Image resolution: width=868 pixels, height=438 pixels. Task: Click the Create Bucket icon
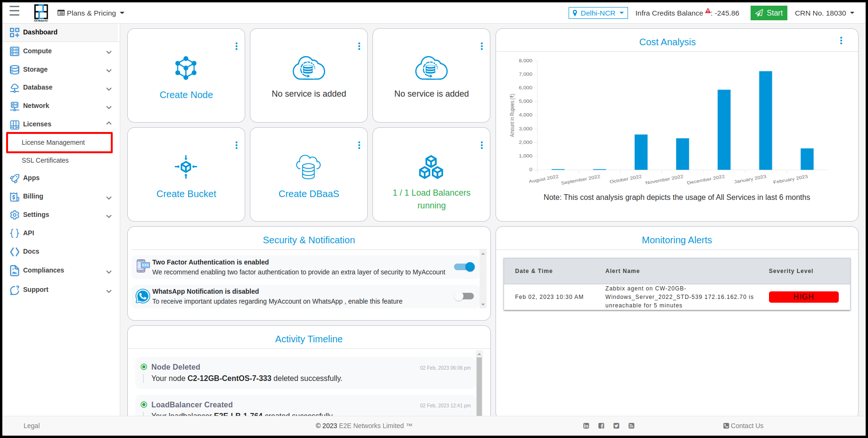(186, 167)
